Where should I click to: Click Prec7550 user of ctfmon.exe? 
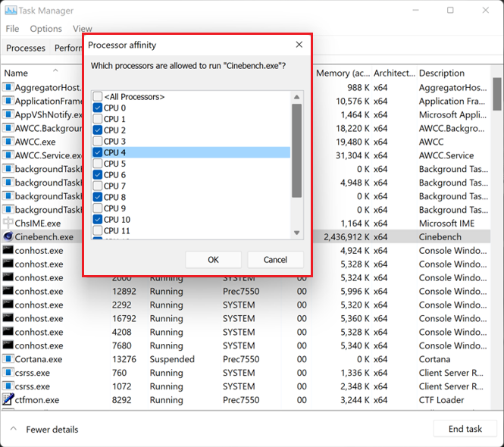[x=241, y=400]
